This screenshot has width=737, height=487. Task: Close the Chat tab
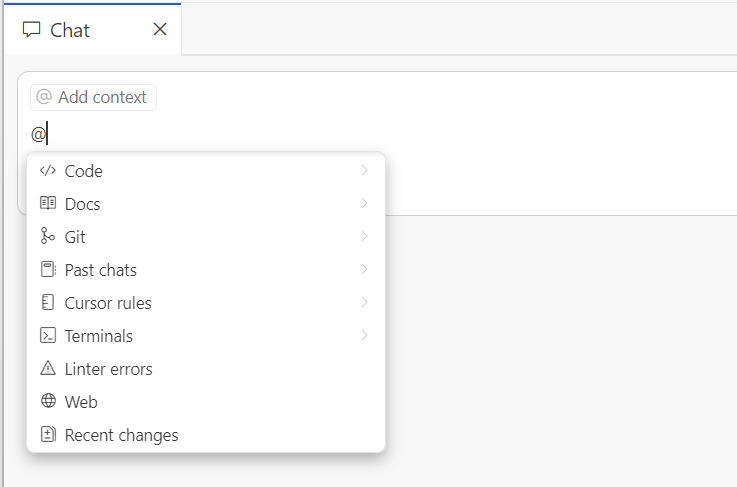160,30
